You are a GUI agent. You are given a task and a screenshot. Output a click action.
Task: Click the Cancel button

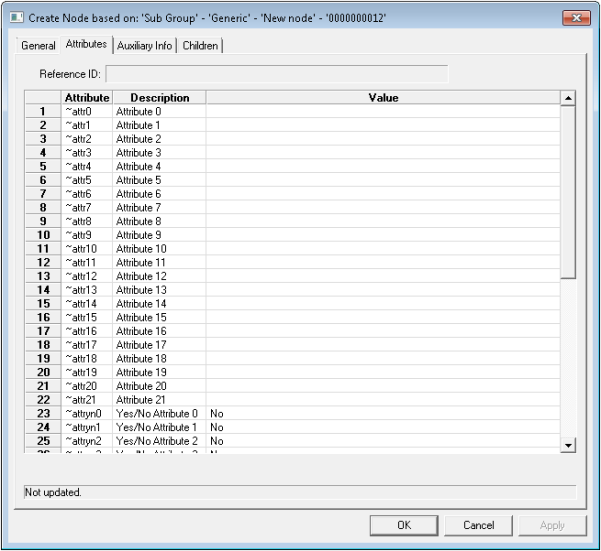478,525
